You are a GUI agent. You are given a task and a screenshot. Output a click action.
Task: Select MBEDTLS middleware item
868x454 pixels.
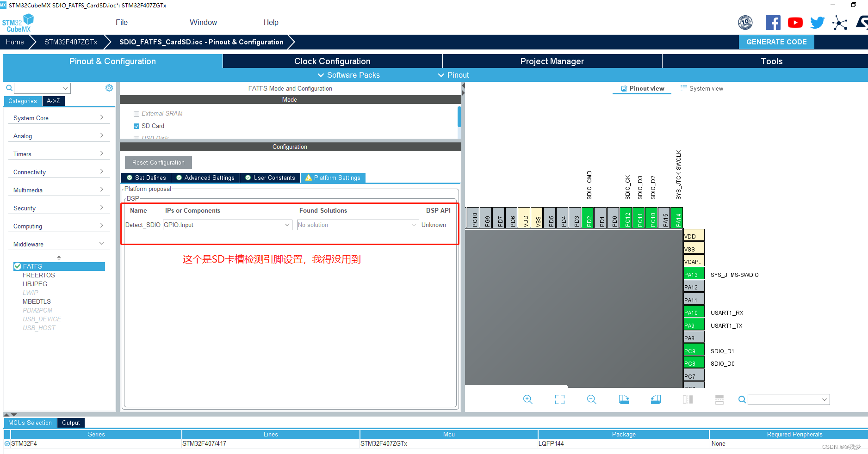click(x=37, y=301)
